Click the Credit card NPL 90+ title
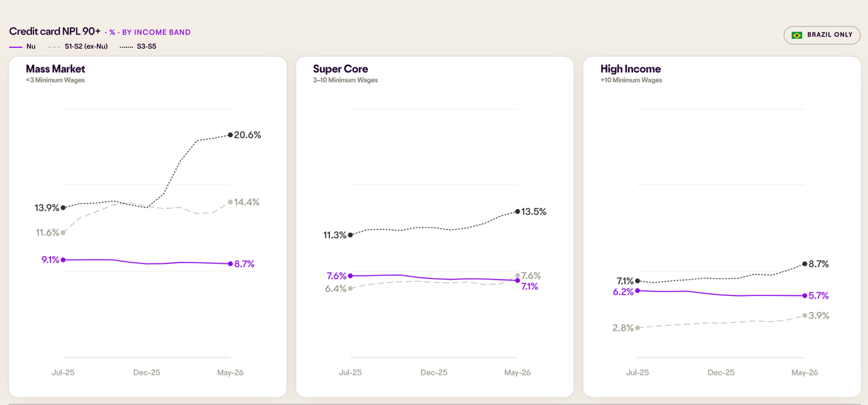The width and height of the screenshot is (868, 405). [55, 31]
